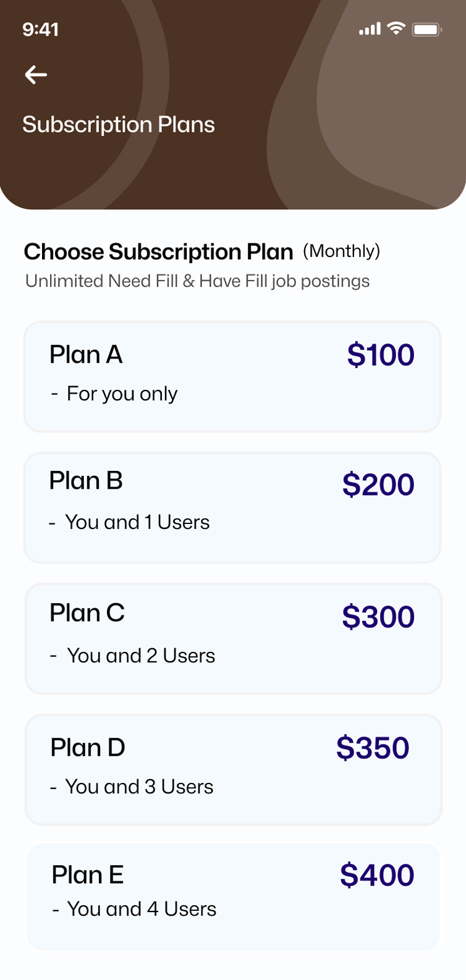Tap the "Choose Subscription Plan" heading
Screen dimensions: 466x980
pyautogui.click(x=158, y=252)
